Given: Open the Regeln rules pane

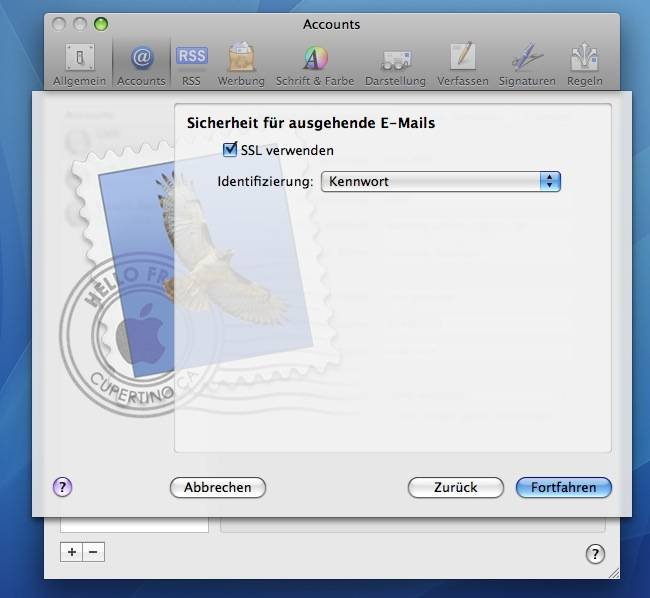Looking at the screenshot, I should coord(585,64).
